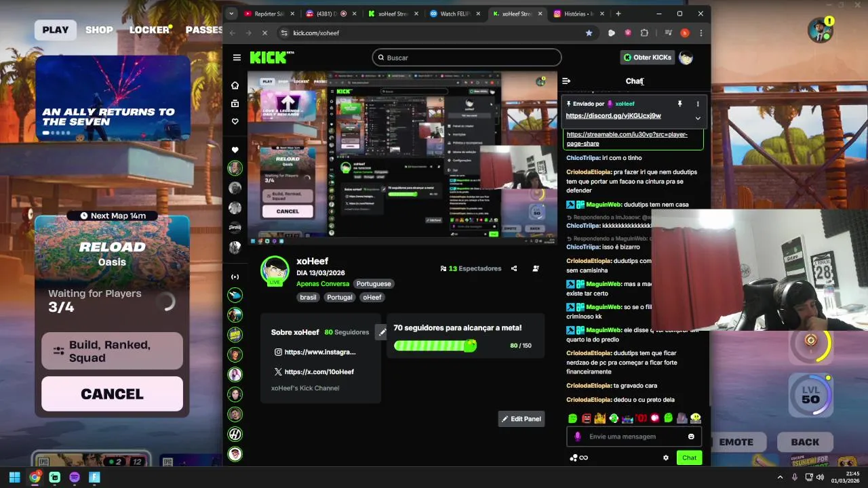Switch to Histórias Instagram tab
868x488 pixels.
click(x=578, y=14)
